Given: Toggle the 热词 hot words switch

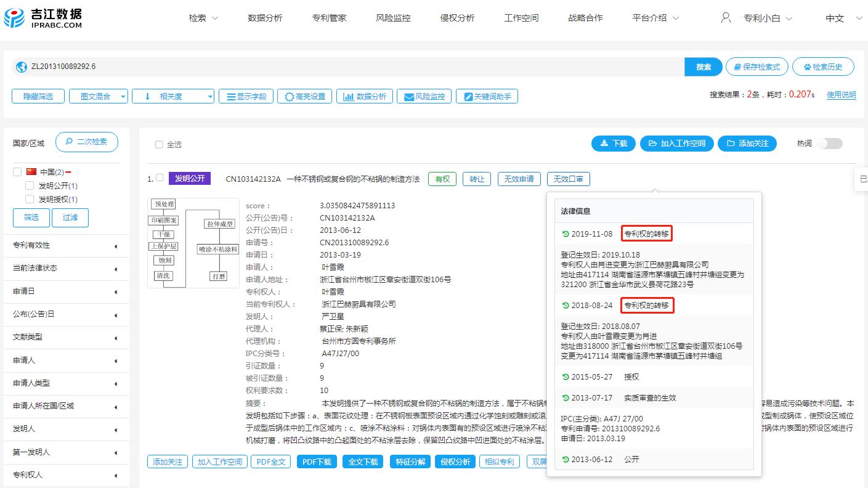Looking at the screenshot, I should [830, 143].
